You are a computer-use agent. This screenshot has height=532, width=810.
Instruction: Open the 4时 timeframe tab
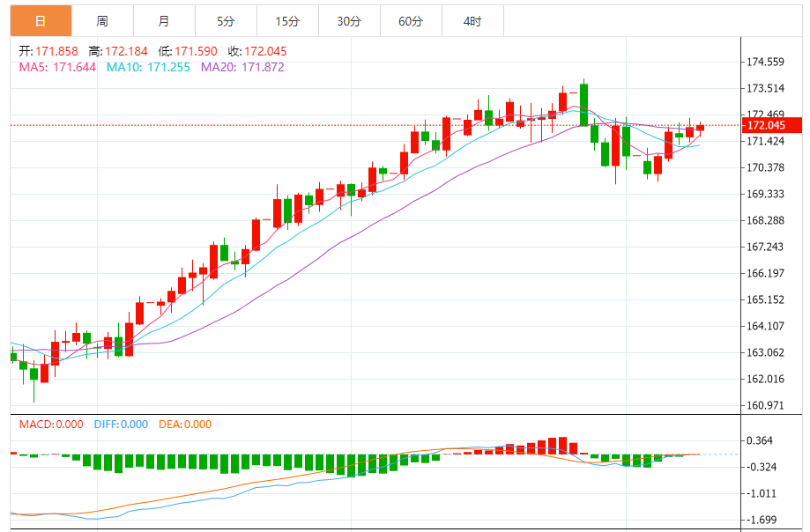click(472, 21)
